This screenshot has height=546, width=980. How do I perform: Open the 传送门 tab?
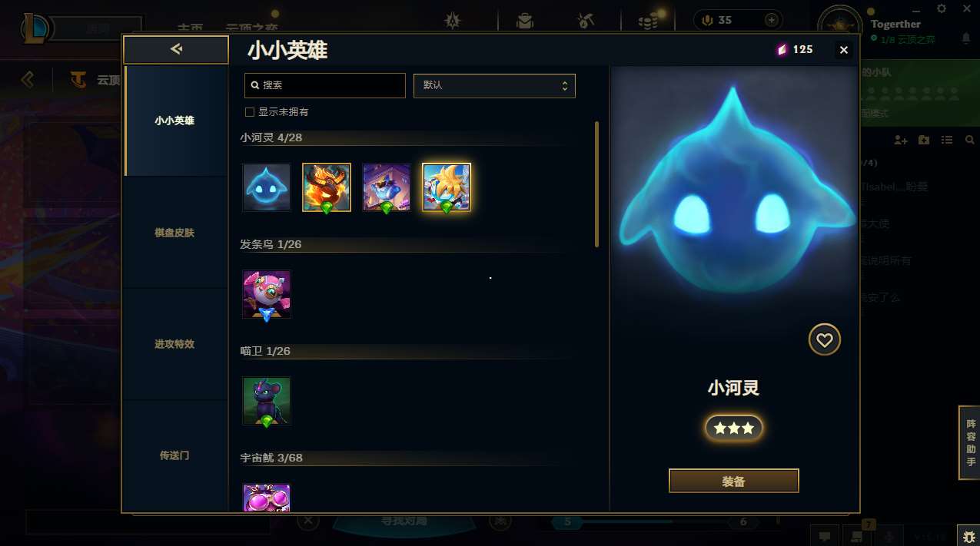[x=174, y=455]
